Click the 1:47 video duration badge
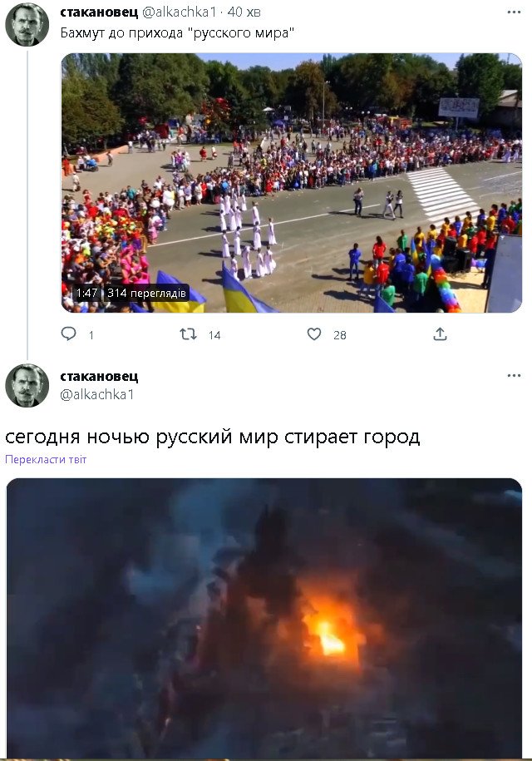This screenshot has width=532, height=761. point(86,293)
